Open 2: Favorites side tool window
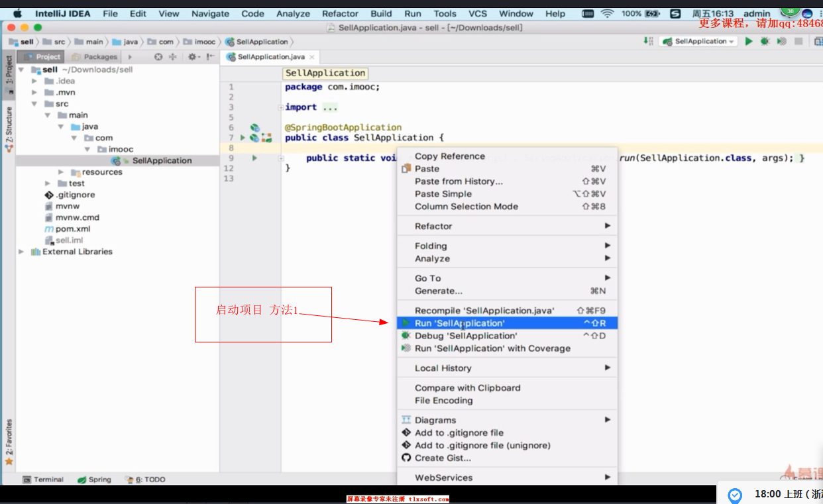Screen dimensions: 823x504 [9, 442]
